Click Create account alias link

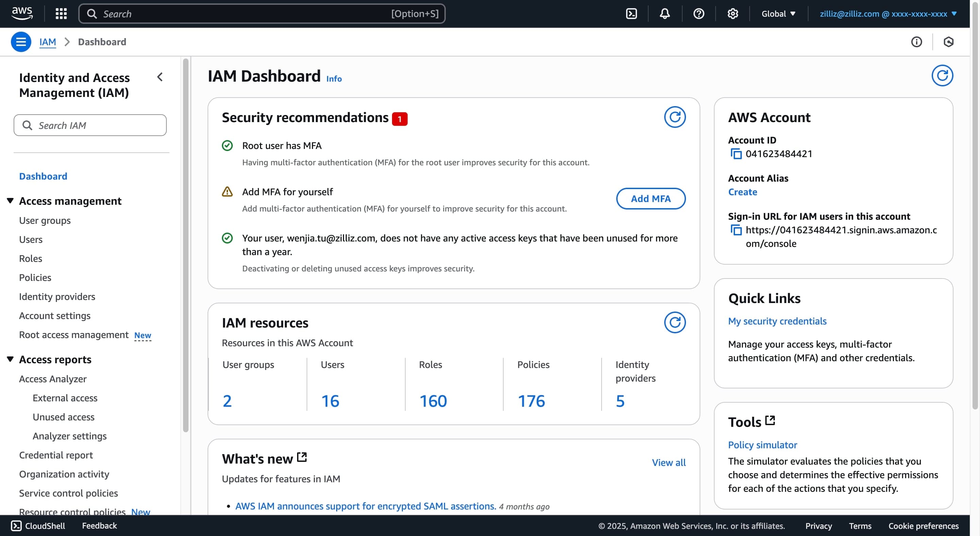[742, 192]
